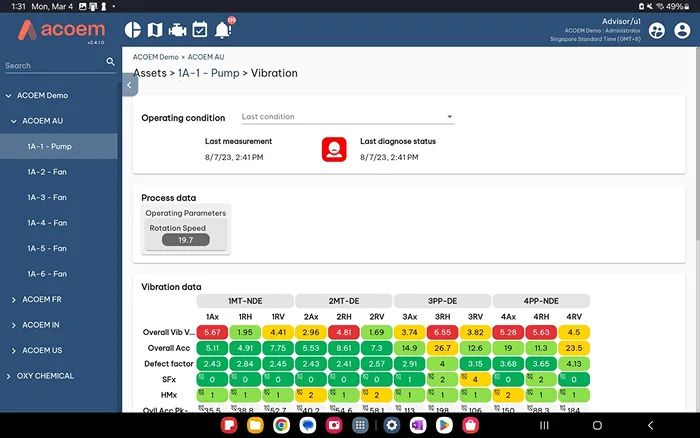Screen dimensions: 700x438
Task: Open the user profile icon
Action: click(x=682, y=30)
